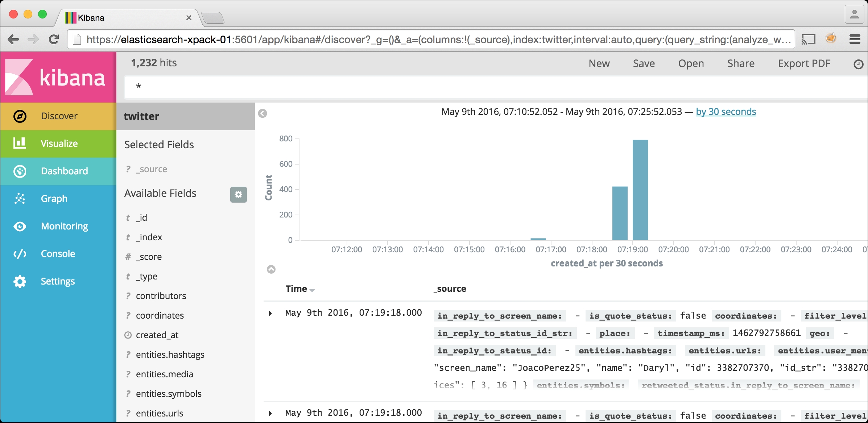Collapse the field sidebar with left arrow
This screenshot has width=868, height=423.
coord(263,113)
